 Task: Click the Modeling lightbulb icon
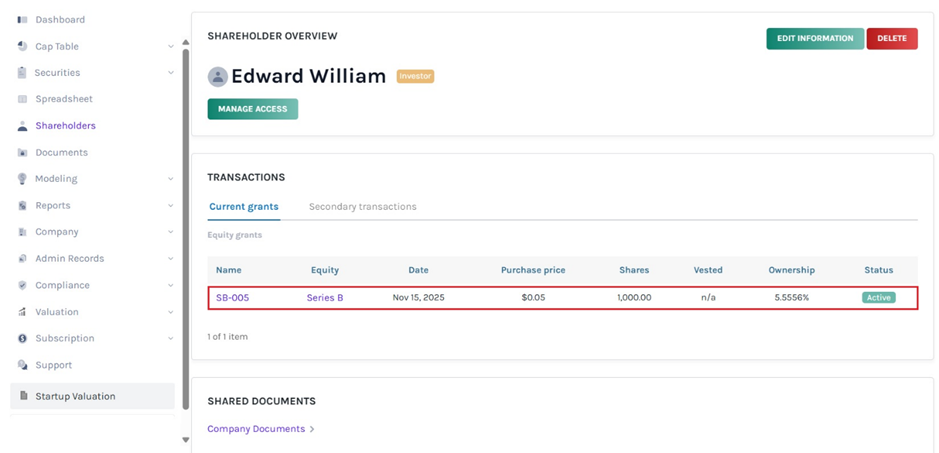click(22, 179)
